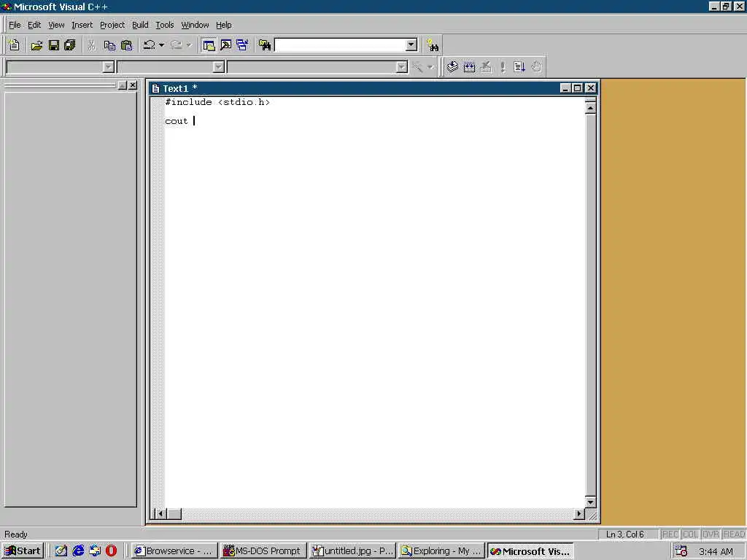Close the docked Workspace pane

click(133, 85)
